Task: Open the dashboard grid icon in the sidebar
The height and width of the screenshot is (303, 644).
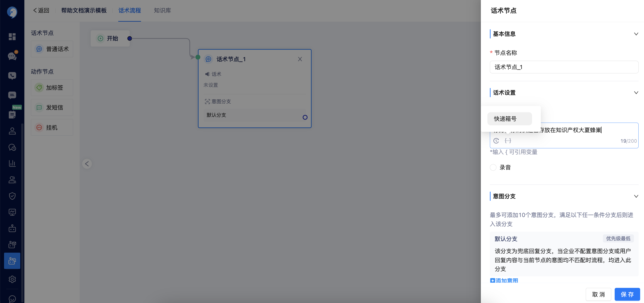Action: tap(12, 37)
